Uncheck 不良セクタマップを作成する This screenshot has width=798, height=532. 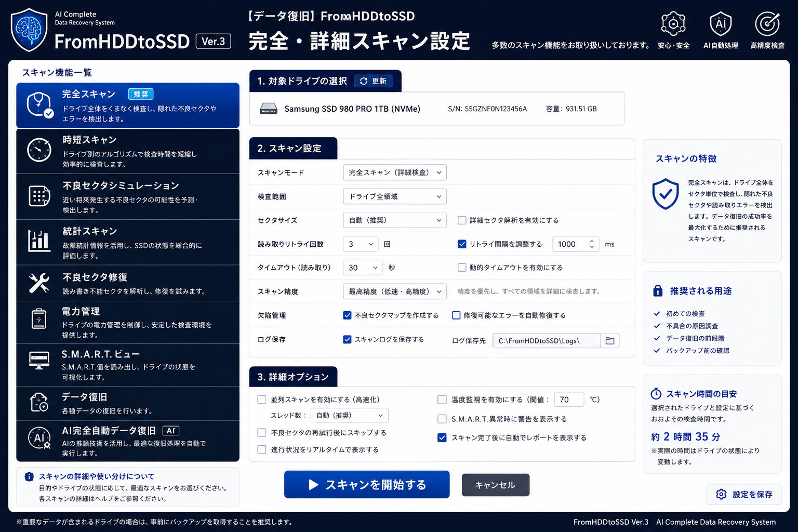tap(347, 315)
